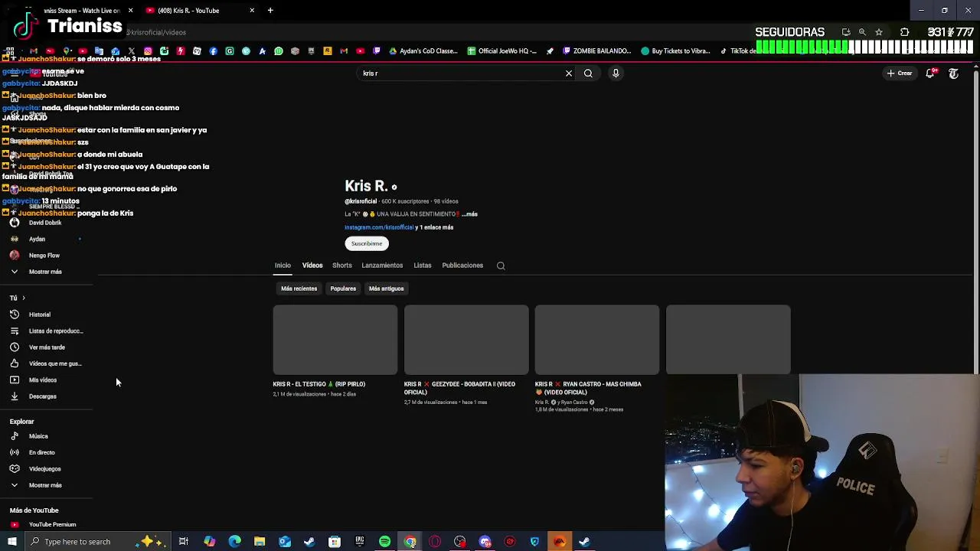Open 'Buy Tickets to Vibra...' bookmark
The width and height of the screenshot is (980, 551).
coord(676,51)
